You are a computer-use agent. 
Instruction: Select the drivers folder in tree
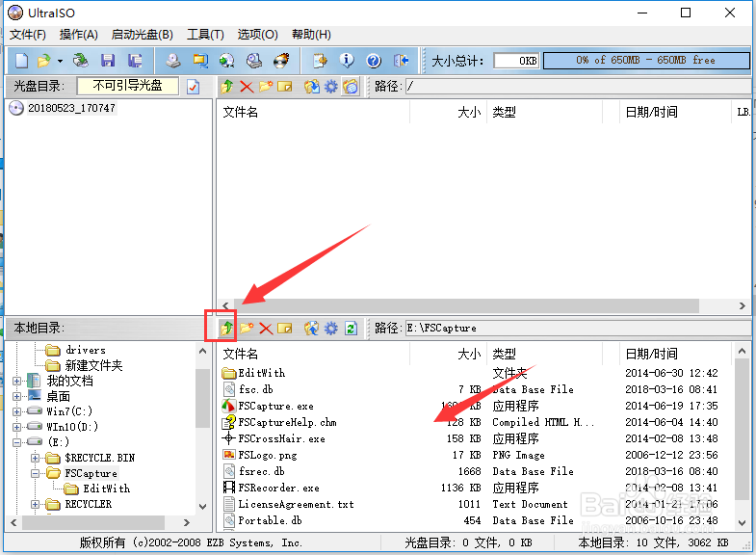tap(86, 350)
